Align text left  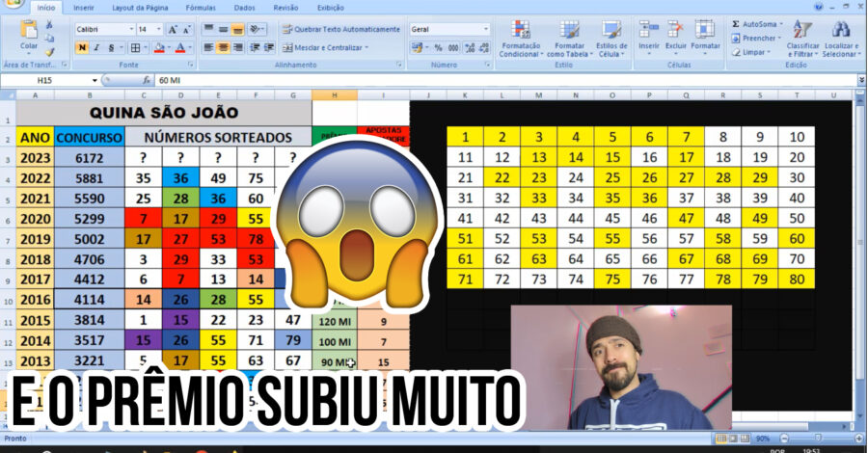(208, 48)
